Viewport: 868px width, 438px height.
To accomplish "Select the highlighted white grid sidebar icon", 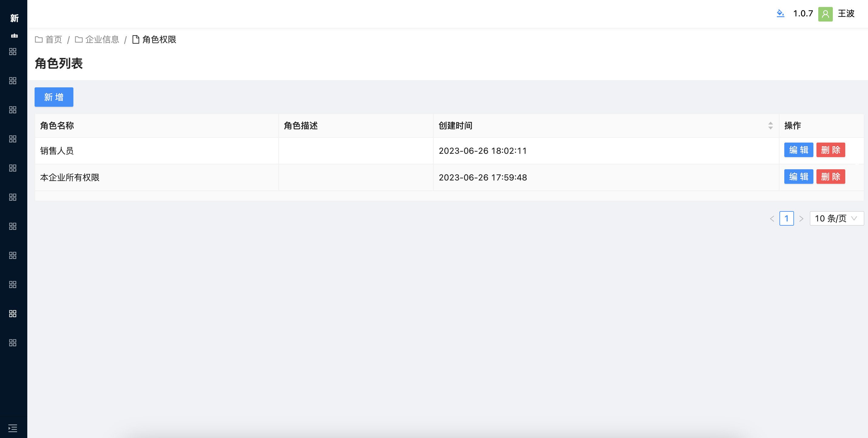I will [x=13, y=314].
